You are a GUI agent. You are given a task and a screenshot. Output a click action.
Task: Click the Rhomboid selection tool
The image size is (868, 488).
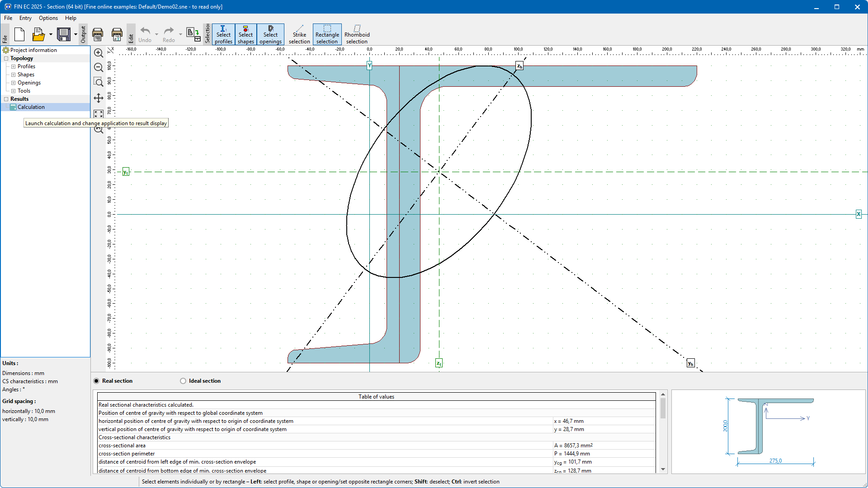click(357, 34)
